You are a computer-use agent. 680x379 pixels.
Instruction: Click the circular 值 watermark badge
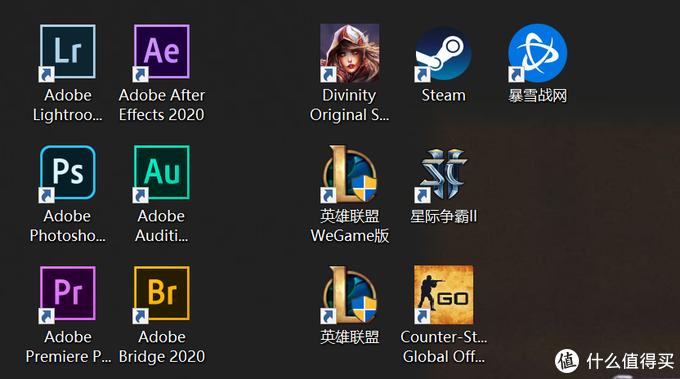(567, 360)
